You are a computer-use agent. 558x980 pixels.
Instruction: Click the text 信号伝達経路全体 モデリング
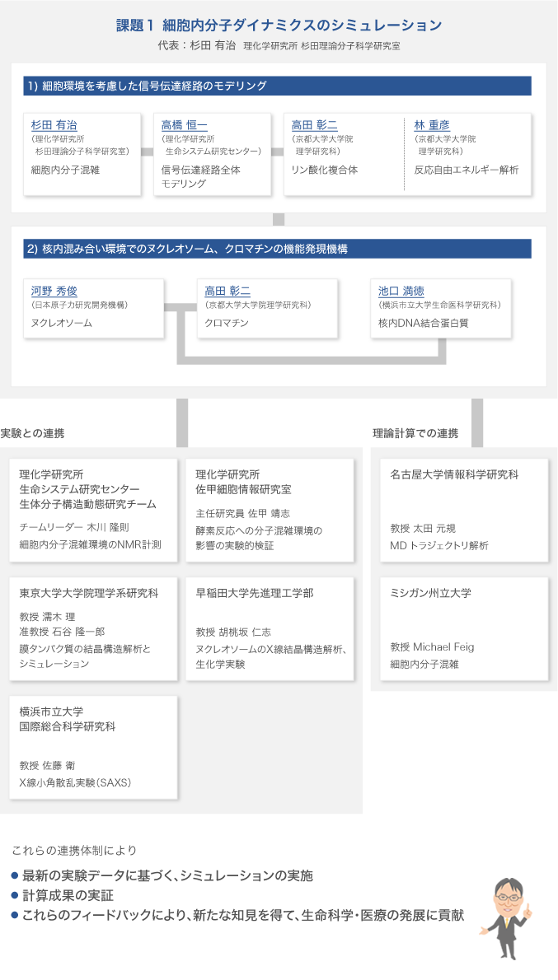coord(201,177)
